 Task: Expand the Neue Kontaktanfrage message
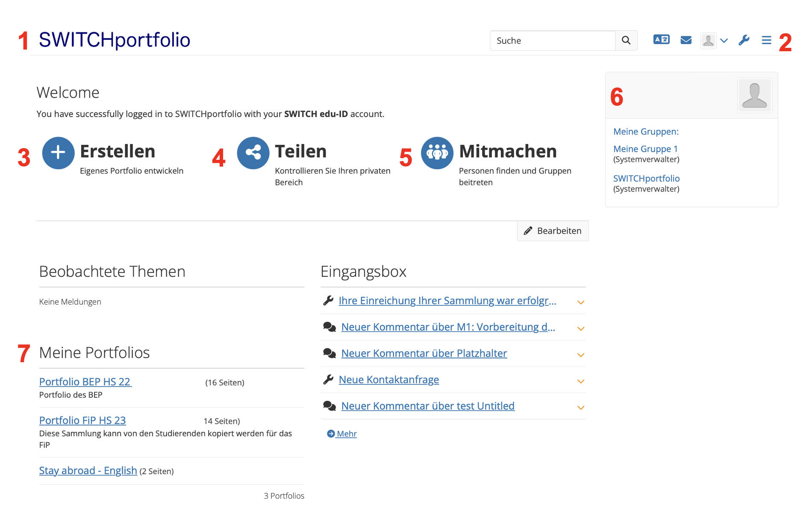tap(580, 381)
